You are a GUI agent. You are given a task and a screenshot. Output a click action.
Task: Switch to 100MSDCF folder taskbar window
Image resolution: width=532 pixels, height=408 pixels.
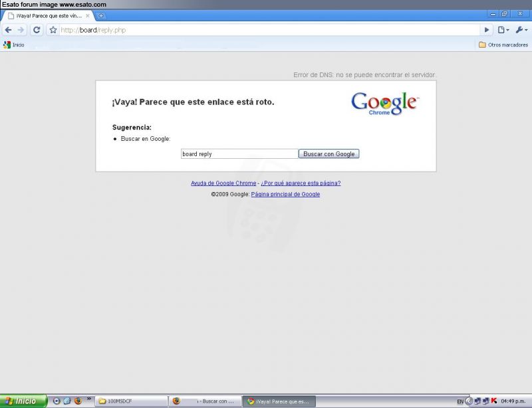click(131, 401)
